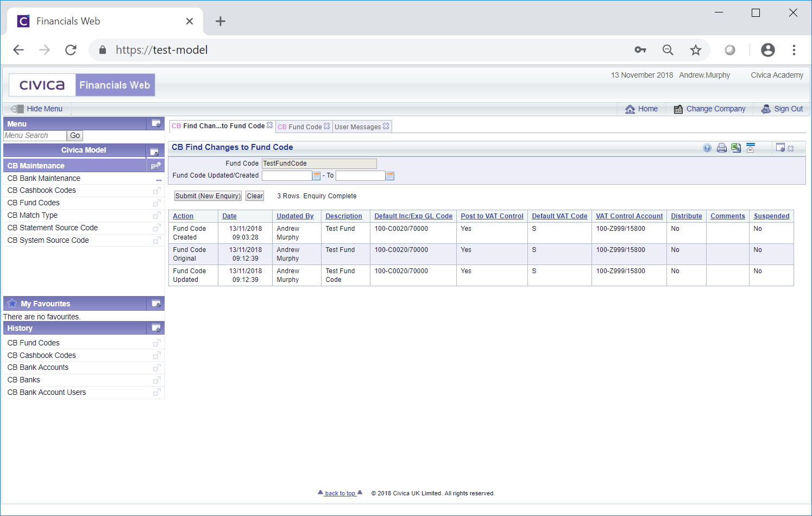812x516 pixels.
Task: Print the Find Changes to Fund Code results
Action: coord(722,148)
